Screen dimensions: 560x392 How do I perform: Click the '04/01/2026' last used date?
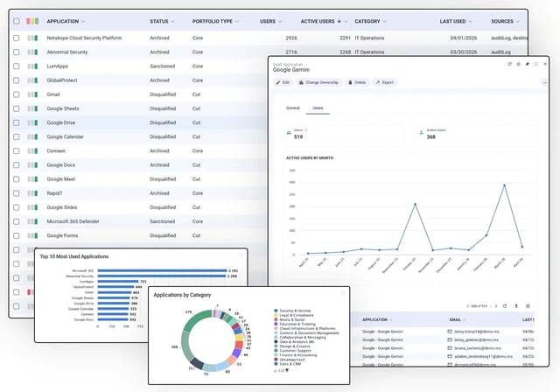464,38
